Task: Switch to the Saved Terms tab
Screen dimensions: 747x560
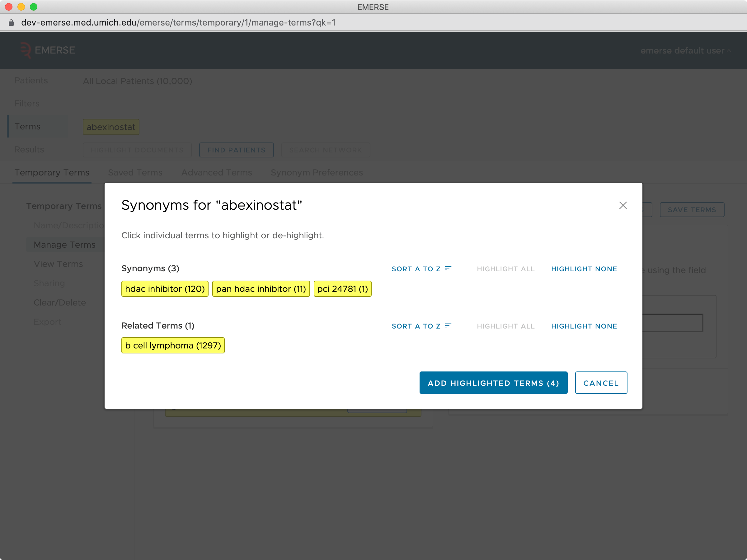Action: (x=135, y=172)
